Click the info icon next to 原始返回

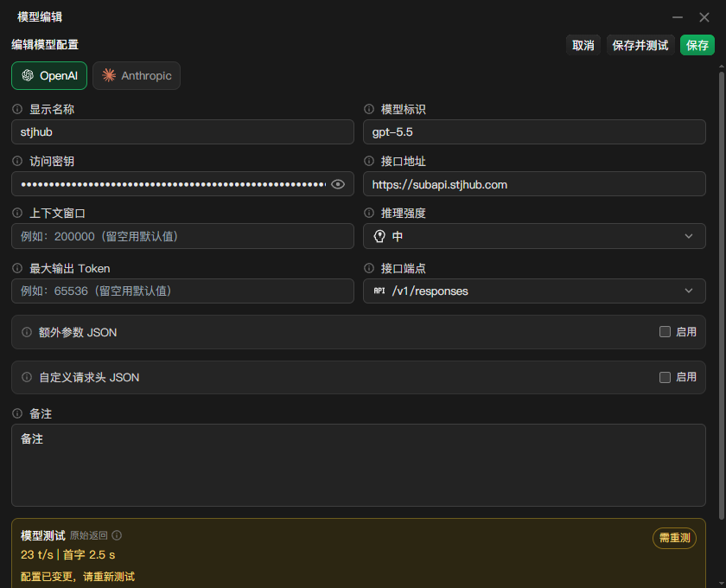click(117, 535)
